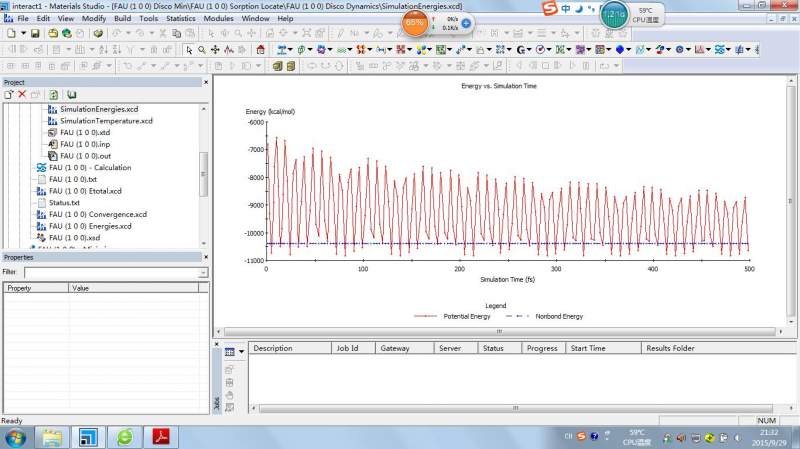Click the red house Home view icon
Screen dimensions: 800x449
click(x=260, y=49)
